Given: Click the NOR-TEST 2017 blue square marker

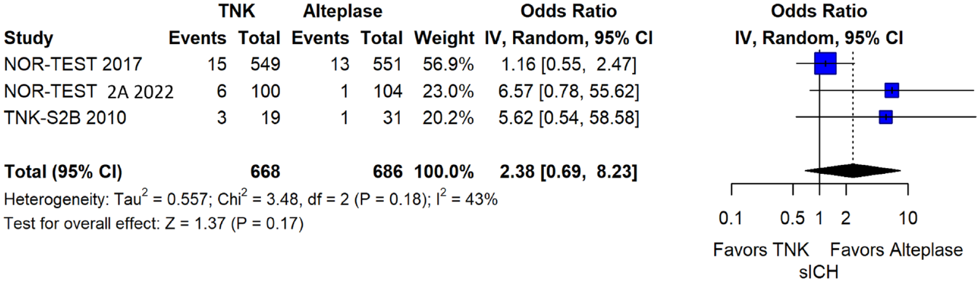Looking at the screenshot, I should pos(825,64).
